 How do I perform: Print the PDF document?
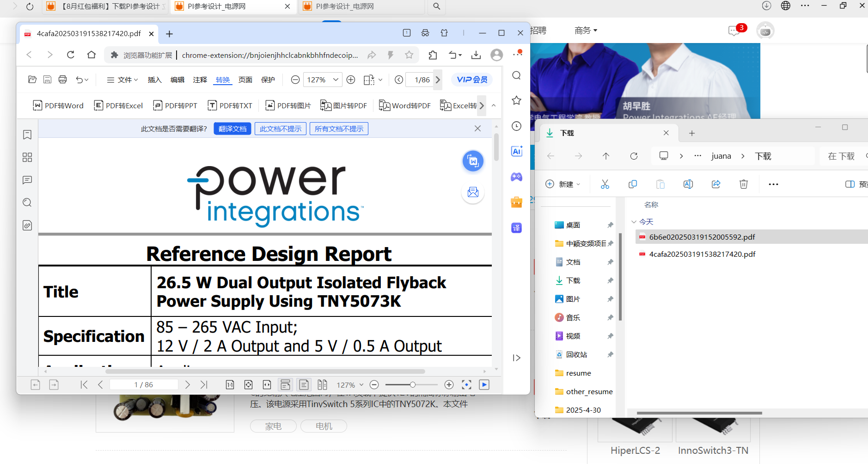(x=62, y=80)
